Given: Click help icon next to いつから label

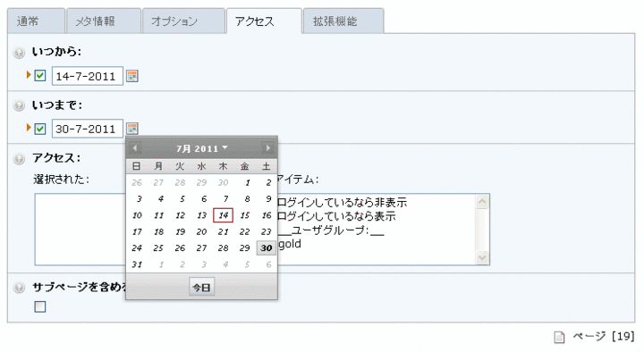Looking at the screenshot, I should 19,53.
